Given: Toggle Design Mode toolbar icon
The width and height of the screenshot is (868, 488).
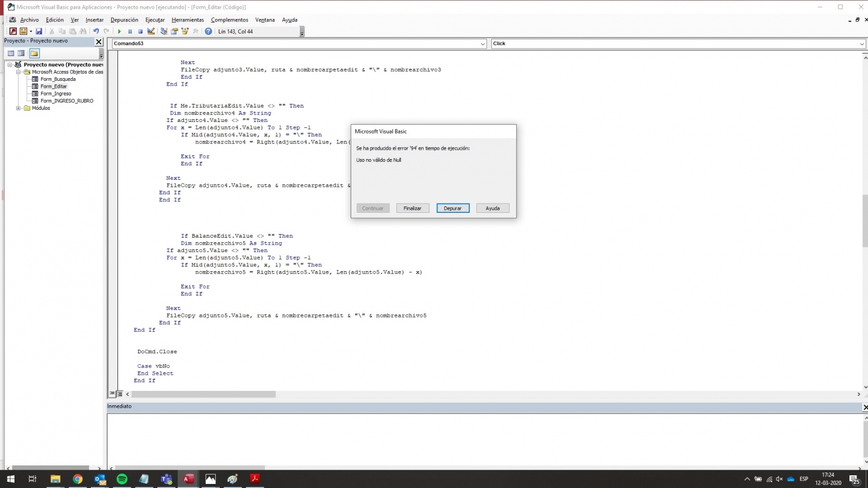Looking at the screenshot, I should (151, 31).
